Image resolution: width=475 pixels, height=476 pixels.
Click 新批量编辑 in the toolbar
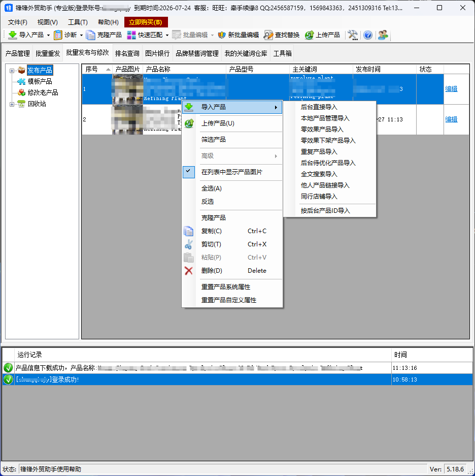tap(238, 35)
